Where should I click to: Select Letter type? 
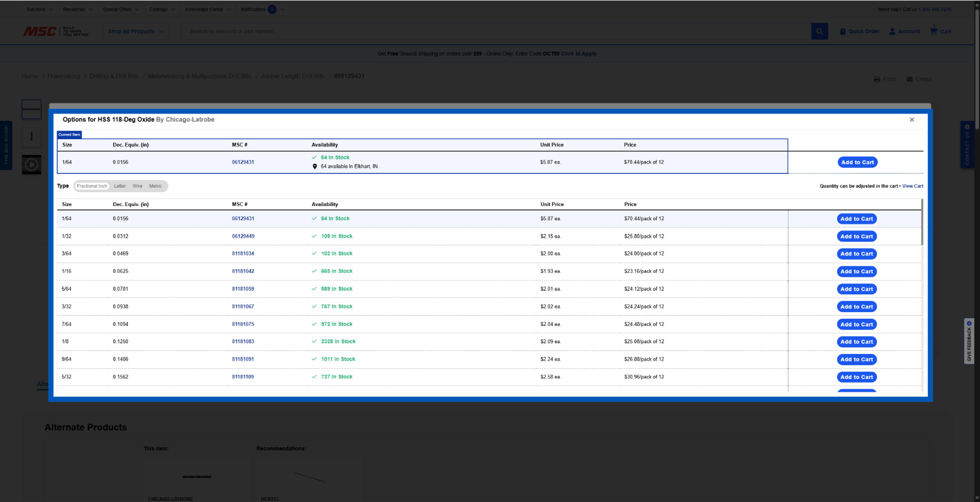tap(120, 186)
